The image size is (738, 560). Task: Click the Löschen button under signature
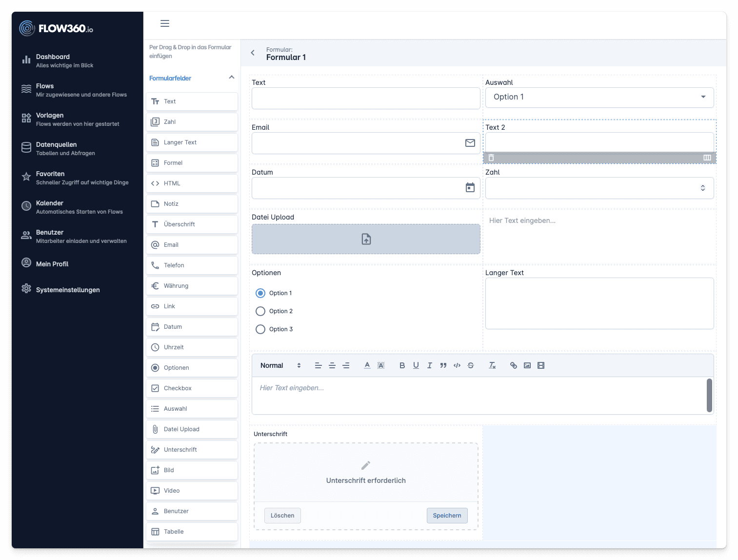(282, 516)
